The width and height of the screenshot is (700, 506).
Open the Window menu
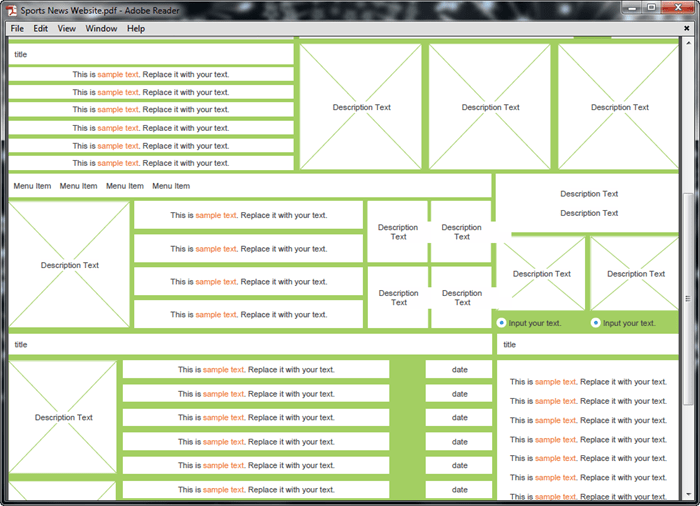(101, 29)
